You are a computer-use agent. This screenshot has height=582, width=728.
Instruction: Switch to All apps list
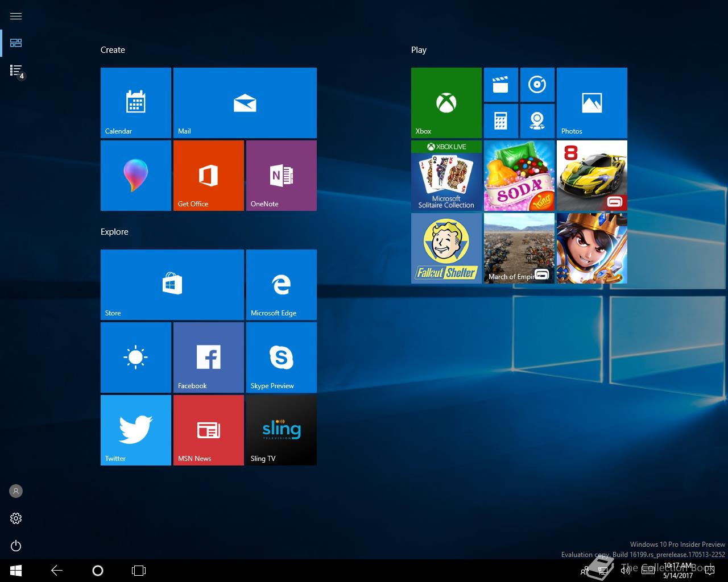[x=16, y=70]
